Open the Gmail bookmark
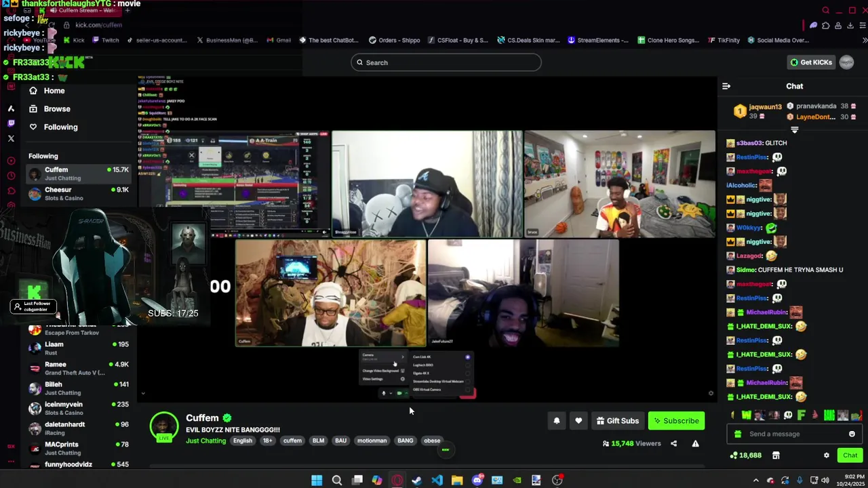Viewport: 868px width, 488px height. 279,40
